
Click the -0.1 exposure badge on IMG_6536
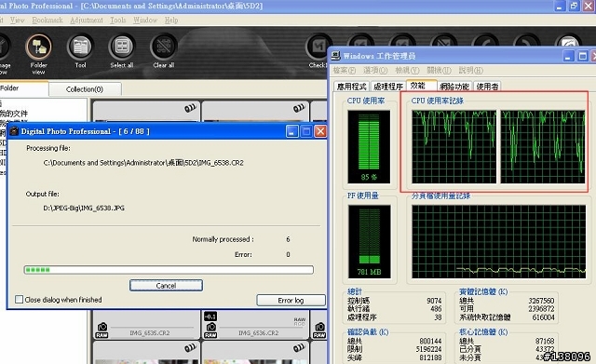210,317
